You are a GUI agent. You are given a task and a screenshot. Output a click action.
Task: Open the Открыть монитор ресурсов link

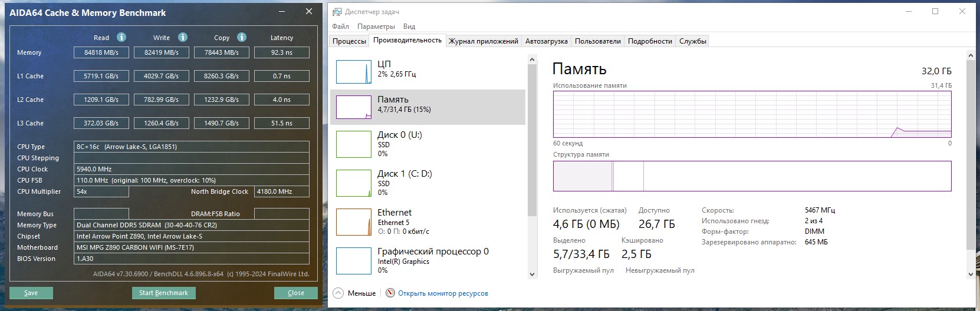coord(443,293)
